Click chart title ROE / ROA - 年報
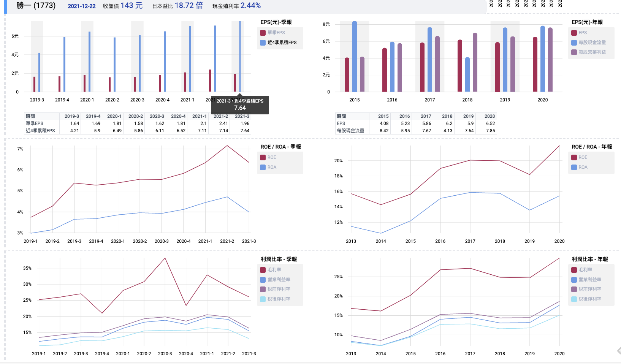Screen dimensions: 621x364 coord(592,147)
